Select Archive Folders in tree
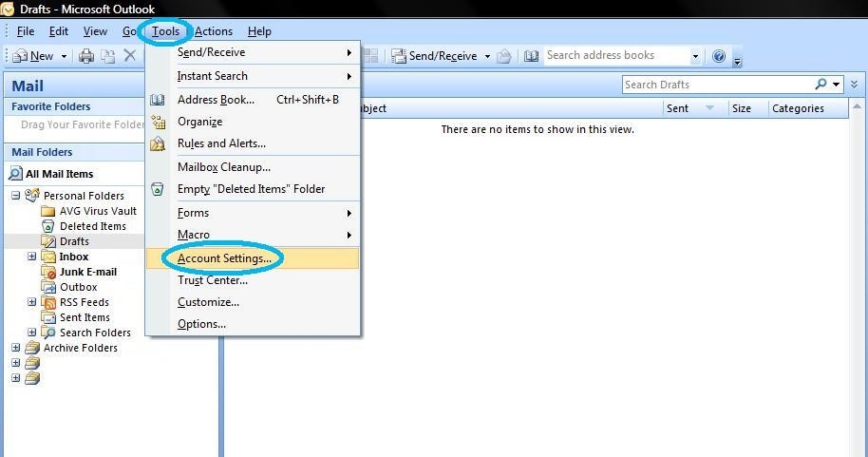Image resolution: width=868 pixels, height=457 pixels. pos(81,348)
